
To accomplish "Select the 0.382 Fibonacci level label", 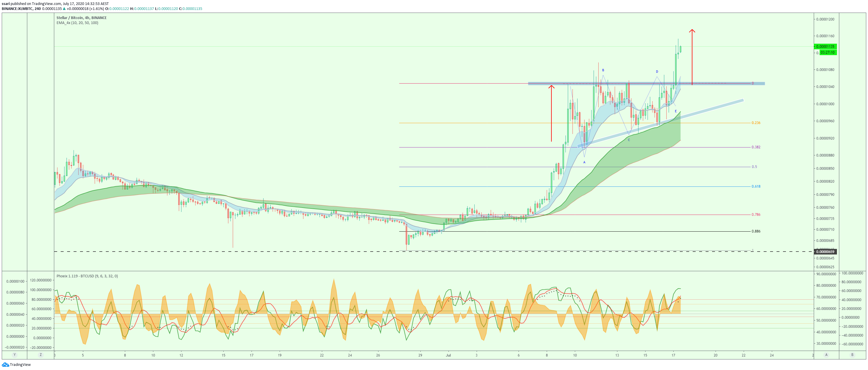I will coord(756,147).
